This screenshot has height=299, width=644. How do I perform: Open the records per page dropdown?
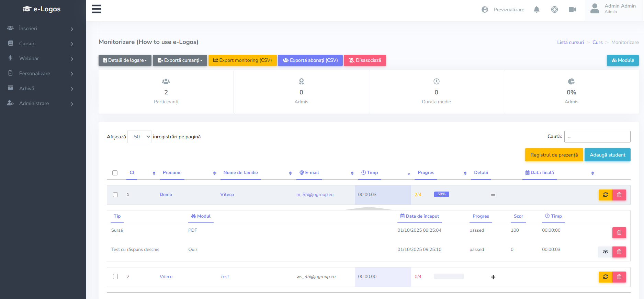(x=139, y=137)
